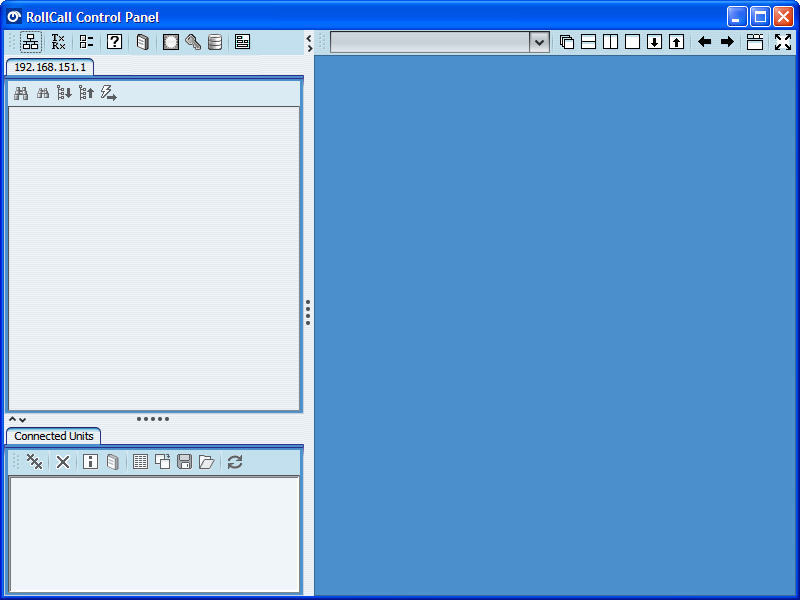Click the refresh arrows icon
Image resolution: width=800 pixels, height=600 pixels.
click(x=235, y=462)
